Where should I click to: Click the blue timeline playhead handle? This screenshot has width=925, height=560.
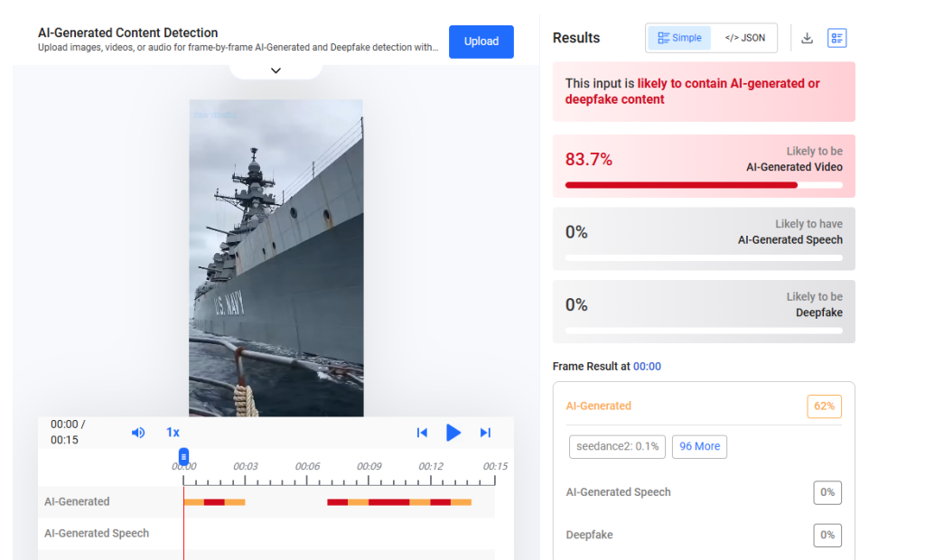click(183, 456)
